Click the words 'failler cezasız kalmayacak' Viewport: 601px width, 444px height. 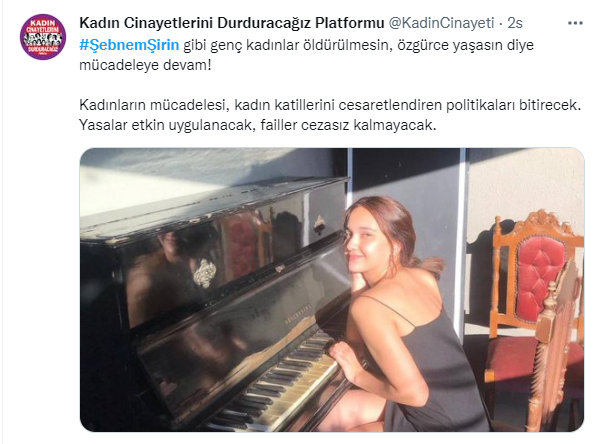[348, 125]
